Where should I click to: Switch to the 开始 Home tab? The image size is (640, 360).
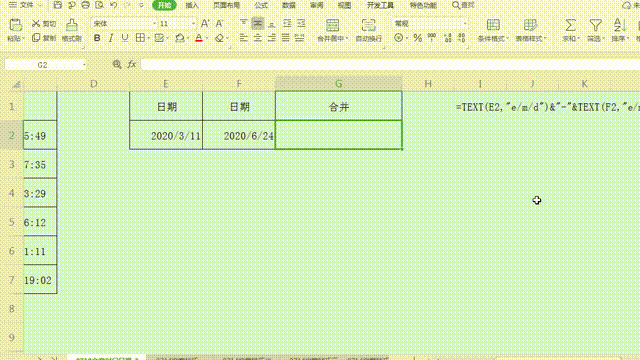pyautogui.click(x=164, y=5)
